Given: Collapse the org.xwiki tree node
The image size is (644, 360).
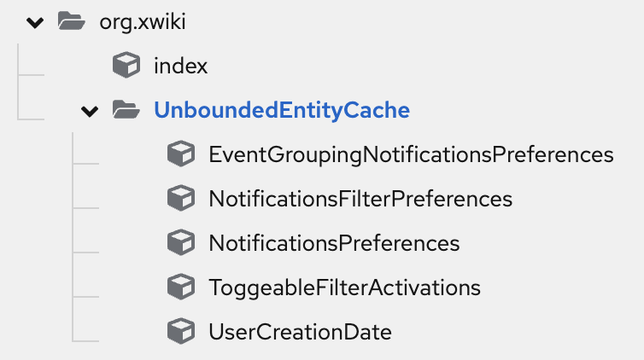Looking at the screenshot, I should point(35,22).
